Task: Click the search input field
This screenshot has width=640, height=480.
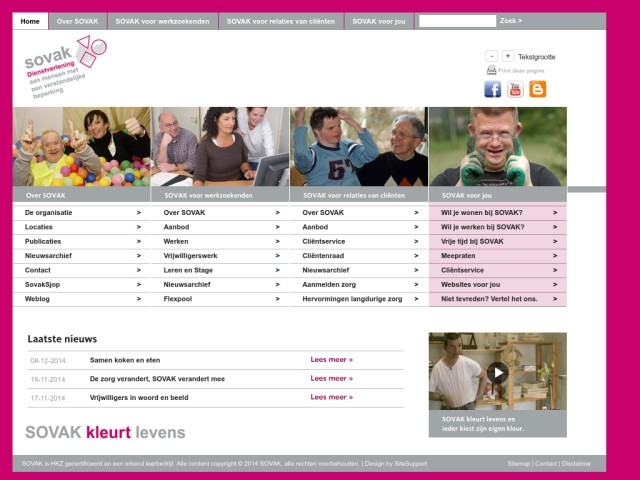Action: 456,20
